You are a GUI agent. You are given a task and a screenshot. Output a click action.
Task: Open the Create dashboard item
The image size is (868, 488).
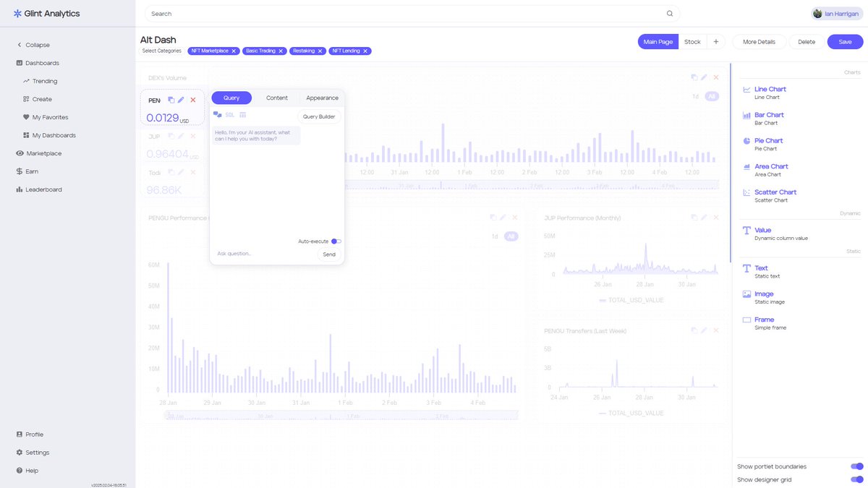[37, 99]
